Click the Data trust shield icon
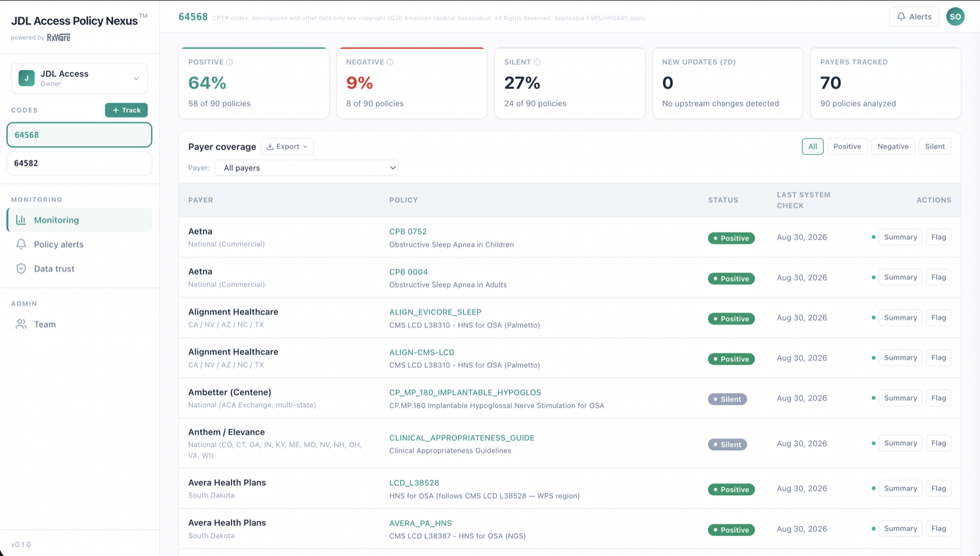Screen dimensions: 980x556 coord(21,269)
